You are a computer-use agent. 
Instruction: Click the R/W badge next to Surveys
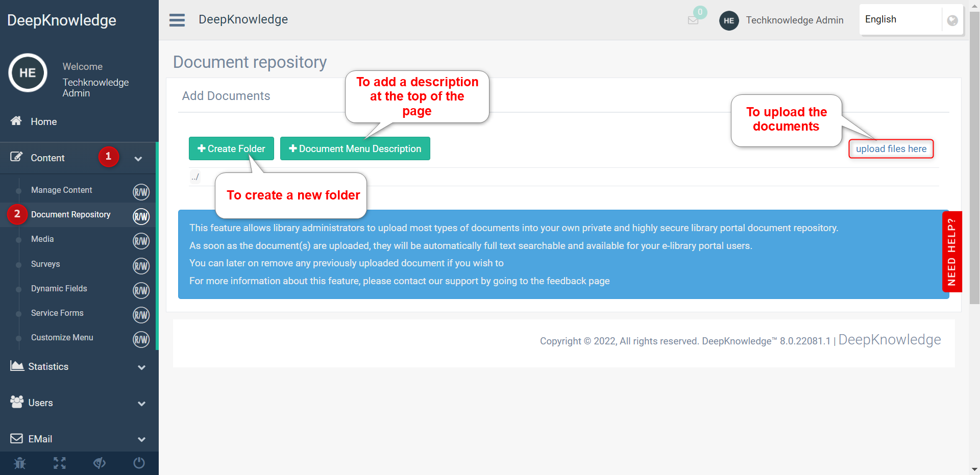[141, 266]
